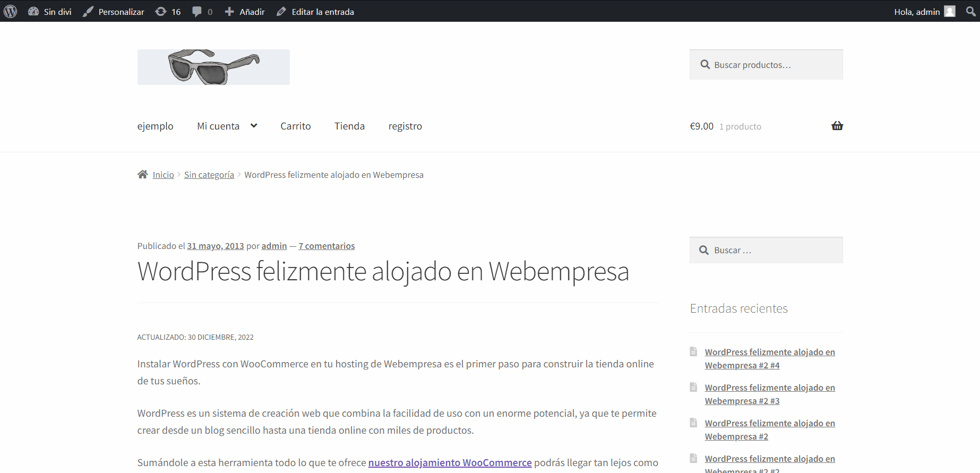Expand the Mi cuenta dropdown arrow
The height and width of the screenshot is (473, 980).
click(x=254, y=126)
